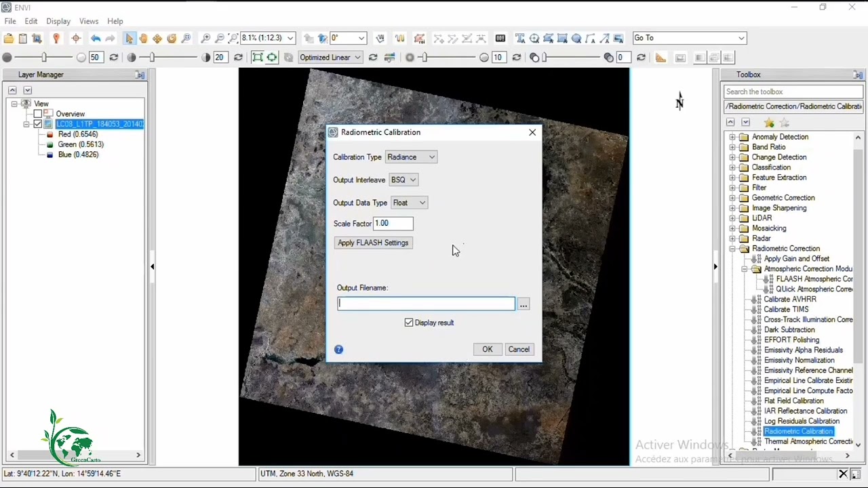868x488 pixels.
Task: Click OK in Radiometric Calibration dialog
Action: tap(488, 349)
